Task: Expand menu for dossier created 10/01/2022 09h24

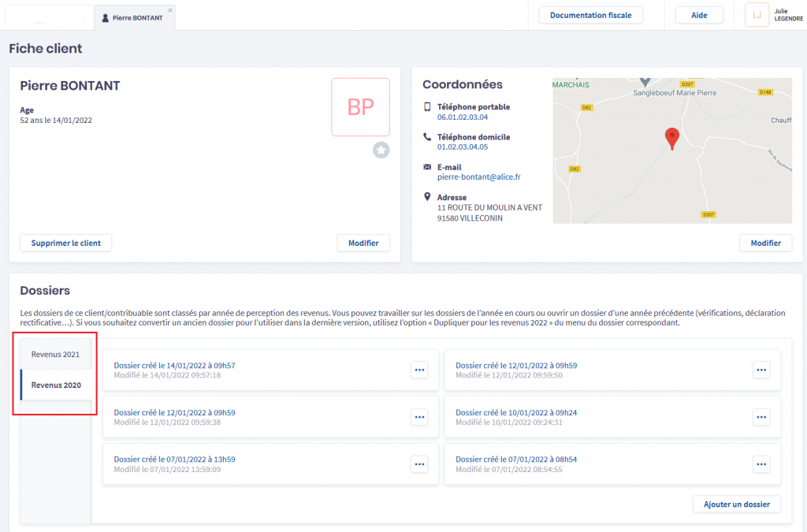Action: [x=761, y=417]
